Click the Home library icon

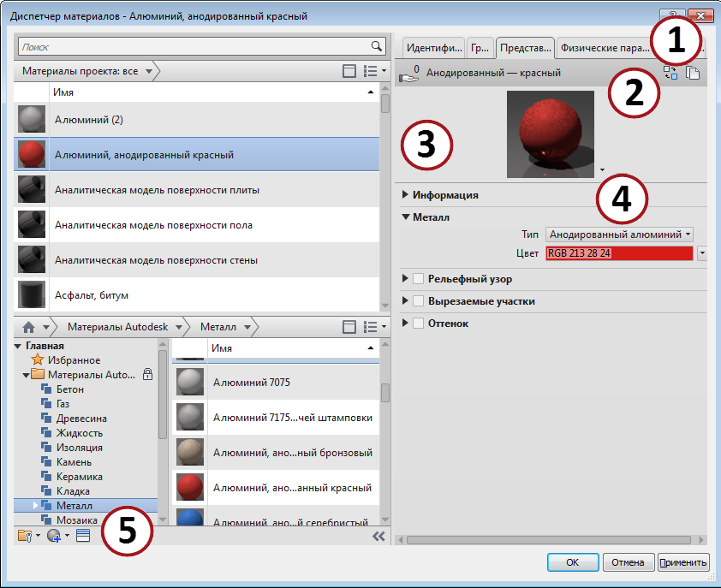click(28, 327)
